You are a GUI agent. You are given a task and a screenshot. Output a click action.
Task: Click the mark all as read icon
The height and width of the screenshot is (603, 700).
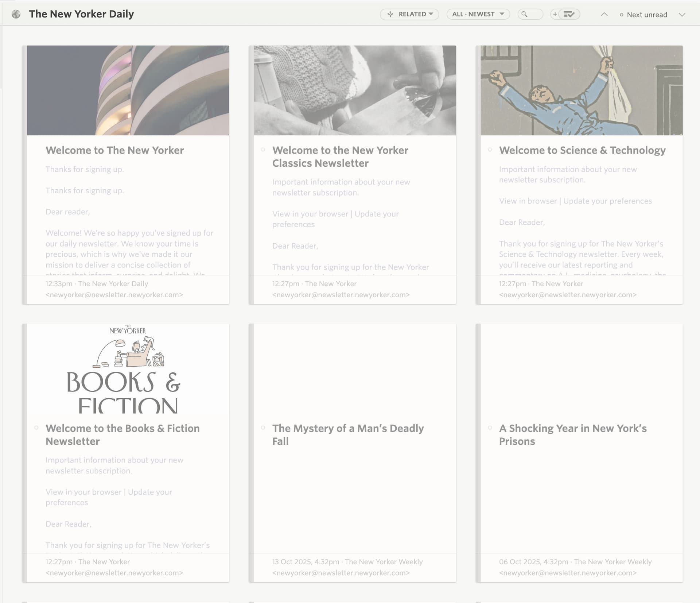(569, 14)
